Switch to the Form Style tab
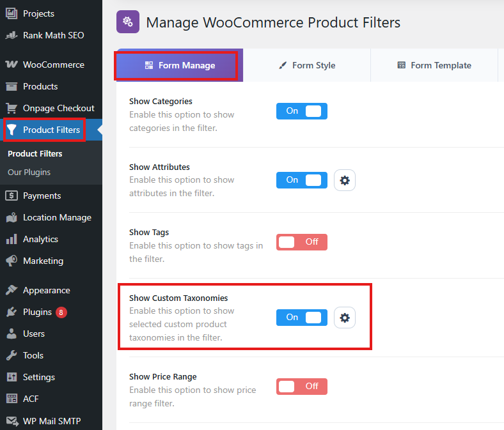 [x=307, y=65]
